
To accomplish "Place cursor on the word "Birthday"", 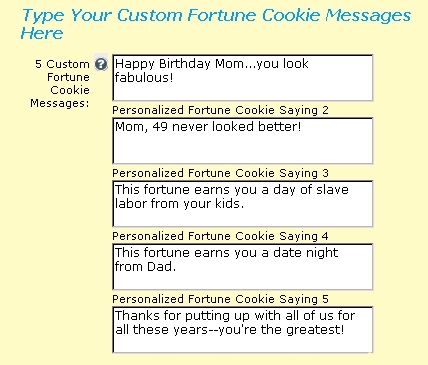I will pos(184,64).
